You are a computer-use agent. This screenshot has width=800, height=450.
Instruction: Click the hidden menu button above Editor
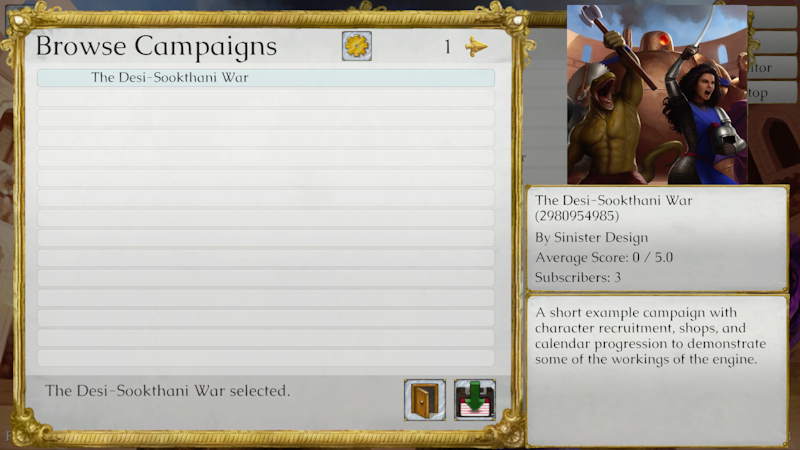[x=772, y=42]
